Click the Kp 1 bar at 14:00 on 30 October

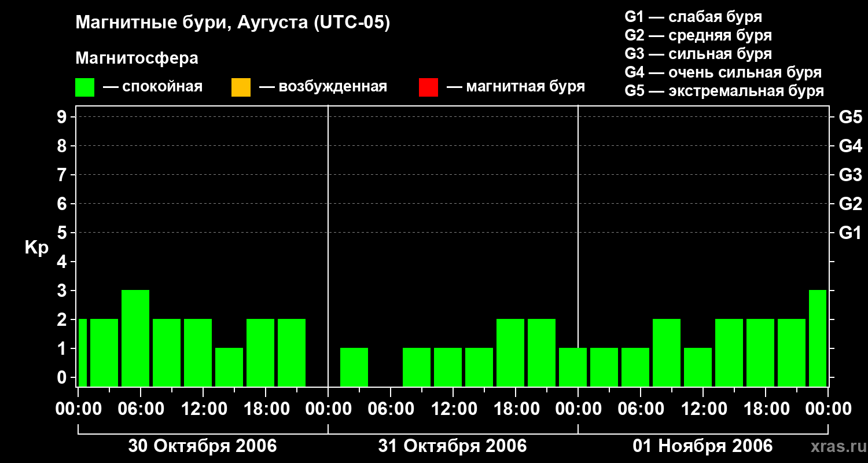[229, 367]
